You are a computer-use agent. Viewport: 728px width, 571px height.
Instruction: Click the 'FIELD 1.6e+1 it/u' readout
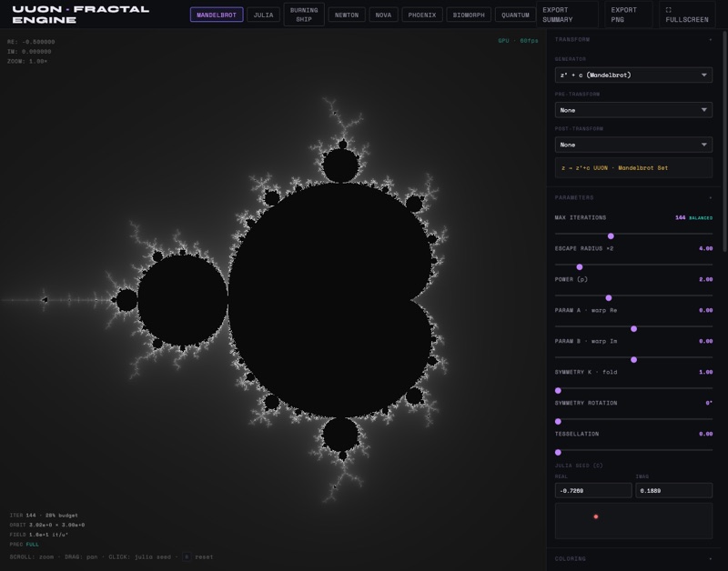[x=39, y=535]
